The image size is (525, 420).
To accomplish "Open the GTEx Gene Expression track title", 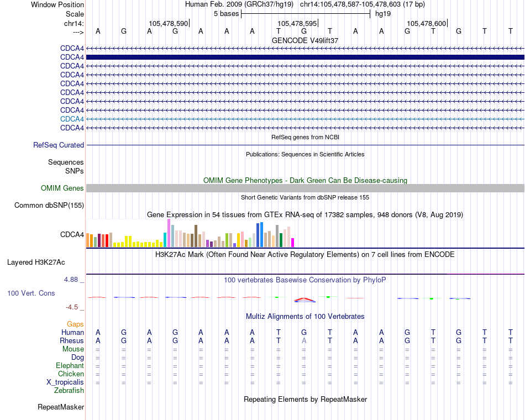I will coord(305,214).
